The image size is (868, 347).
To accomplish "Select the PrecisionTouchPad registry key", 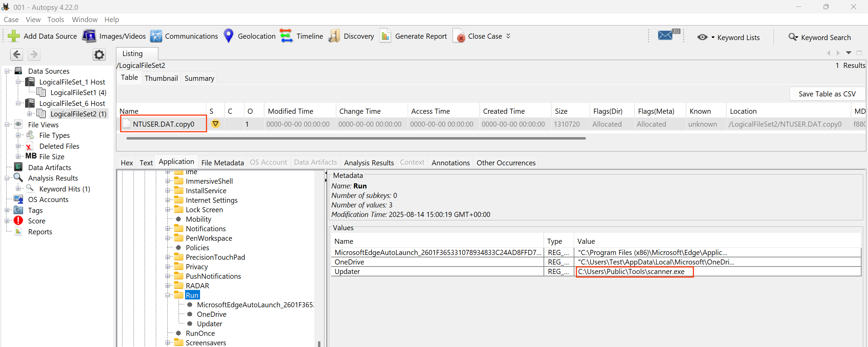I will tap(215, 257).
